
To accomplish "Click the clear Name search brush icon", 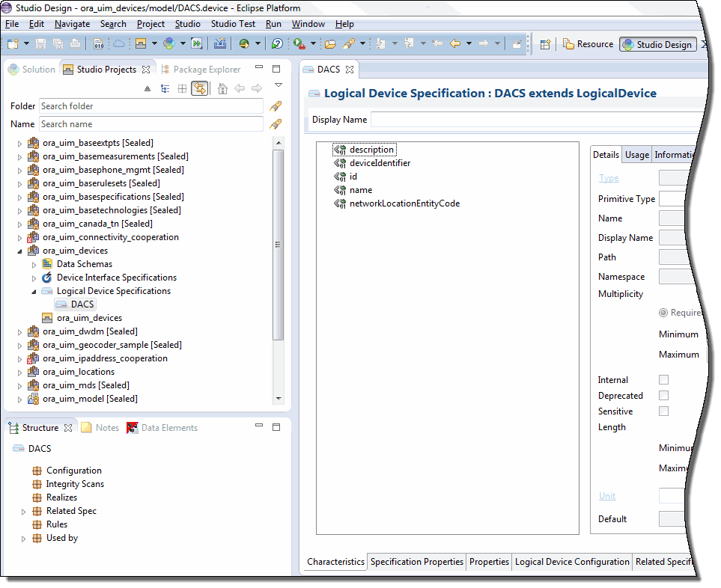I will [x=276, y=124].
